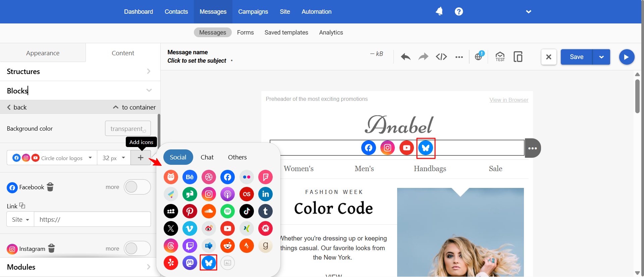Click the Bluesky icon in the email preview
Image resolution: width=644 pixels, height=277 pixels.
coord(426,148)
